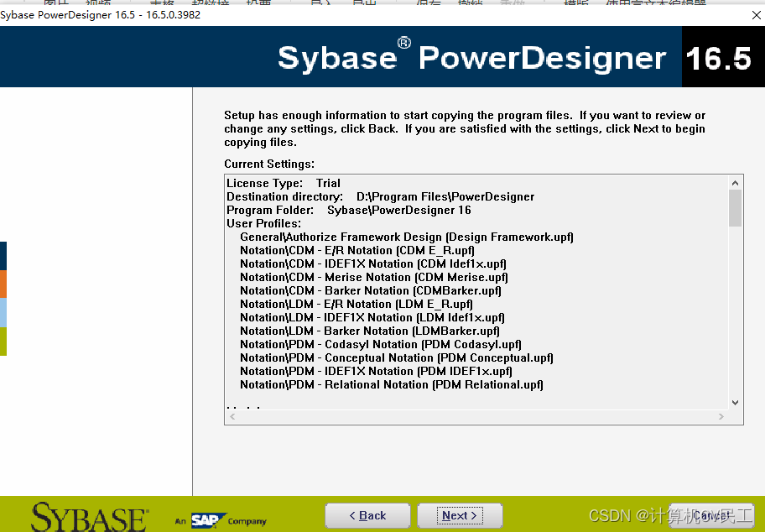Select General\Authorize Framework Design profile line
Viewport: 765px width, 532px height.
[x=407, y=237]
